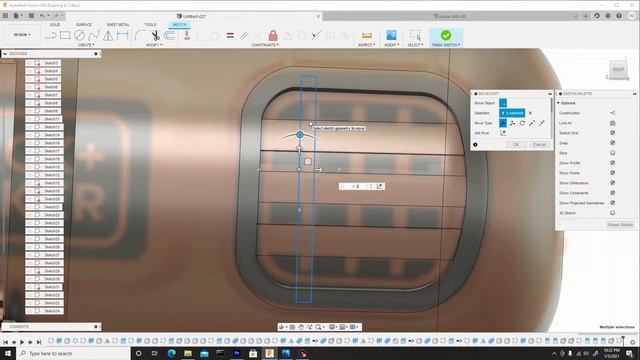The width and height of the screenshot is (640, 360).
Task: Toggle the Show Dimensions checkbox
Action: point(613,183)
